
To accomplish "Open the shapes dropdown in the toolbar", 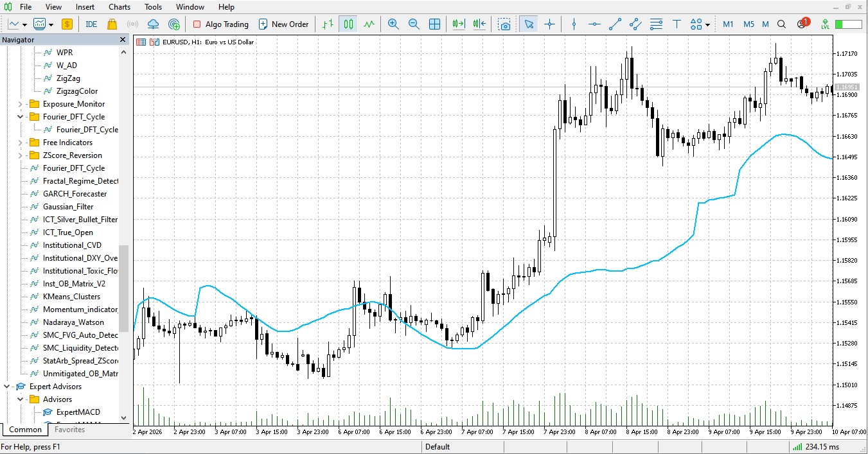I will point(707,24).
